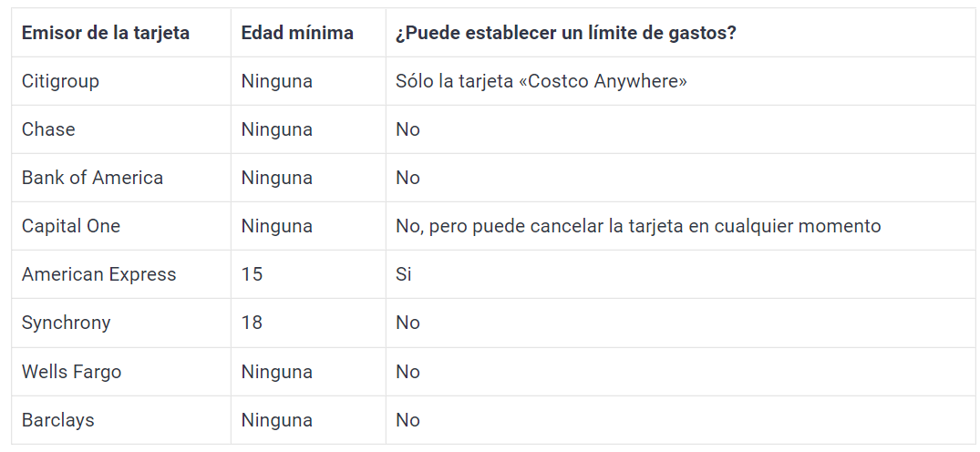Select the Capital One cell
The image size is (980, 452).
[x=71, y=226]
